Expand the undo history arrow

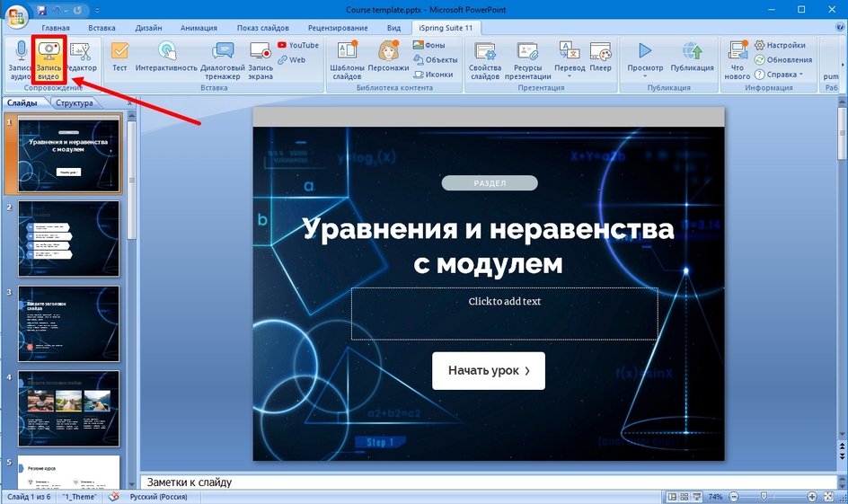66,10
